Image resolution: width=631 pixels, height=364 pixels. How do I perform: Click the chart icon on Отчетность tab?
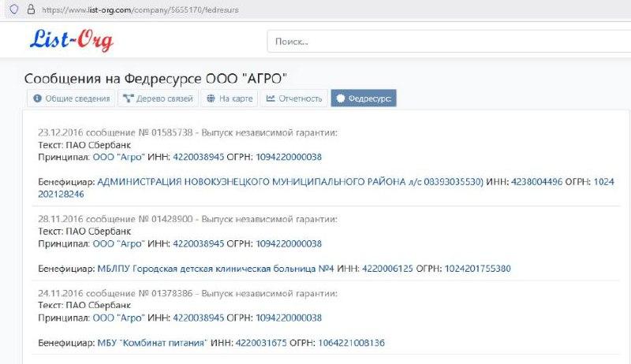click(x=271, y=98)
